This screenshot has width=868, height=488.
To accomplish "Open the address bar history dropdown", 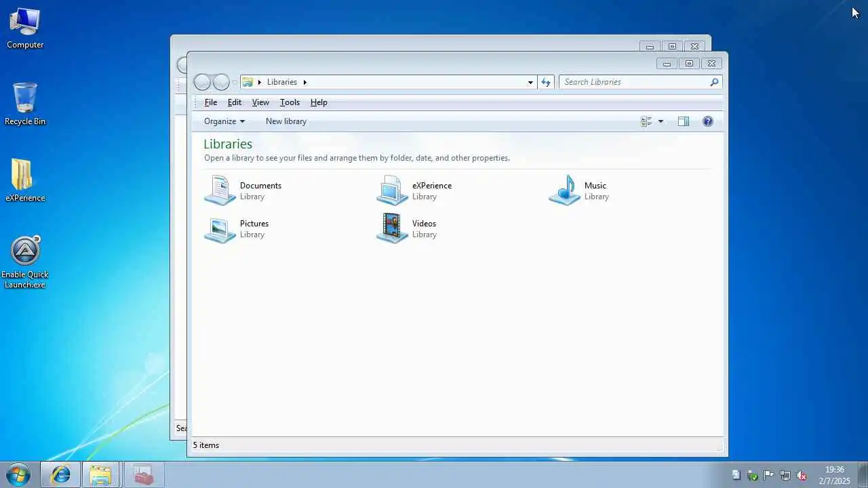I will click(x=530, y=82).
